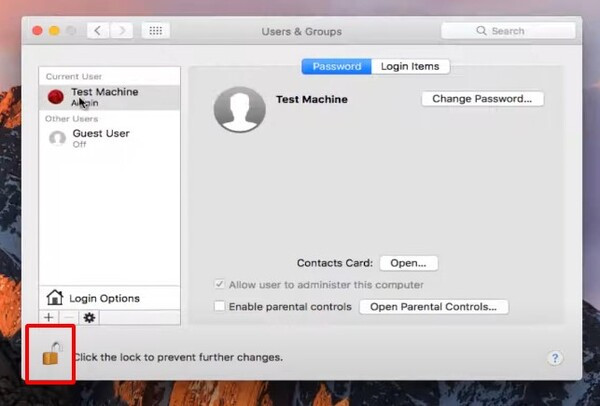Open the gear action menu
Image resolution: width=600 pixels, height=406 pixels.
click(x=89, y=317)
